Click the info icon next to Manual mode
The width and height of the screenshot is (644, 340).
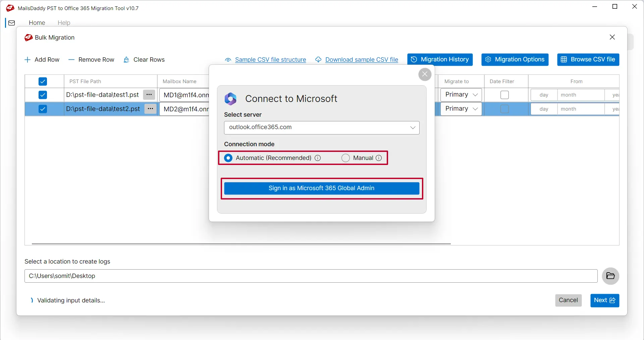pyautogui.click(x=379, y=158)
